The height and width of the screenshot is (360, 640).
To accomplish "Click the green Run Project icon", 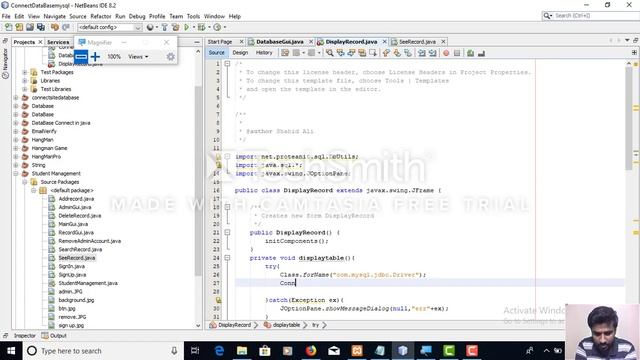I will click(x=187, y=27).
